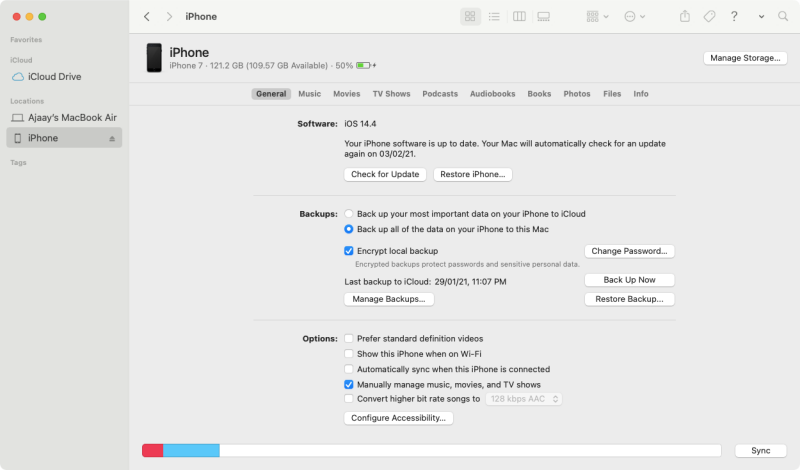Enable Prefer standard definition videos
Viewport: 800px width, 470px height.
349,339
